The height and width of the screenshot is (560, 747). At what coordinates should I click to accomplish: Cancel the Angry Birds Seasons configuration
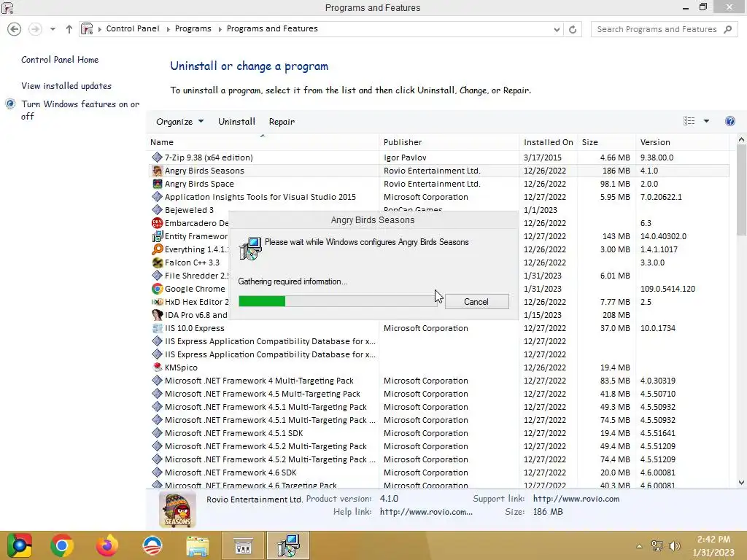pyautogui.click(x=476, y=301)
